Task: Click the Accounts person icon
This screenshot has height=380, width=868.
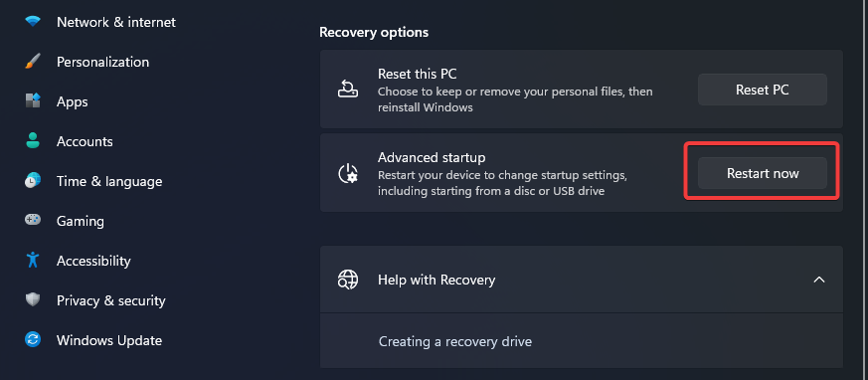Action: click(x=33, y=140)
